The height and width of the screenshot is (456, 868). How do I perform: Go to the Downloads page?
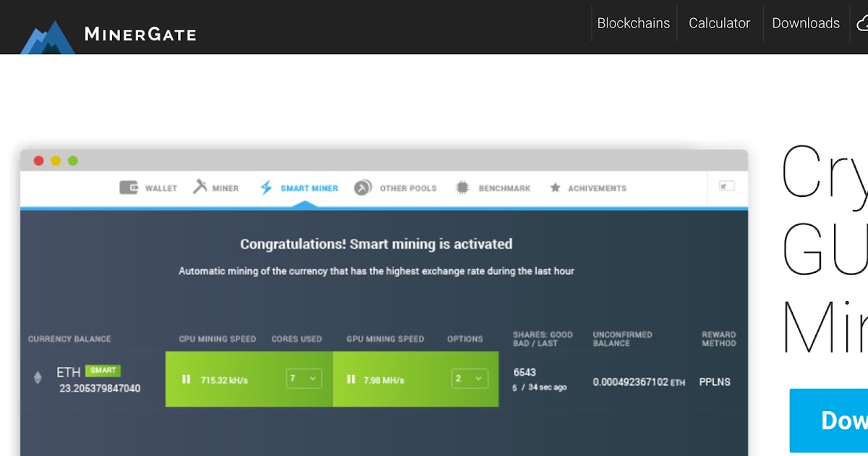806,23
